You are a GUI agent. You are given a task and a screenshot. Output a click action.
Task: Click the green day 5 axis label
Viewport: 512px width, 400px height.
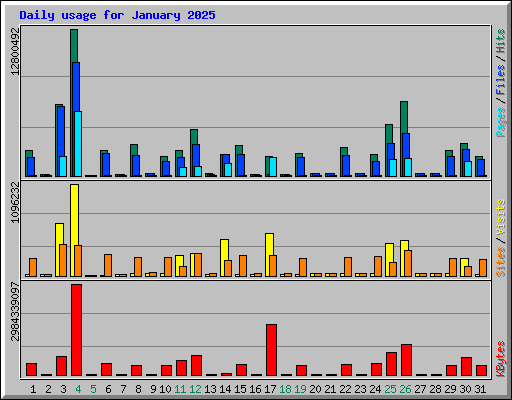[93, 389]
